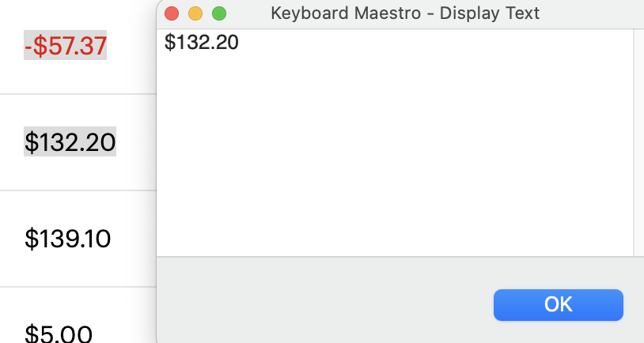
Task: Click the vertical scrollbar track in the dialog
Action: (x=638, y=142)
